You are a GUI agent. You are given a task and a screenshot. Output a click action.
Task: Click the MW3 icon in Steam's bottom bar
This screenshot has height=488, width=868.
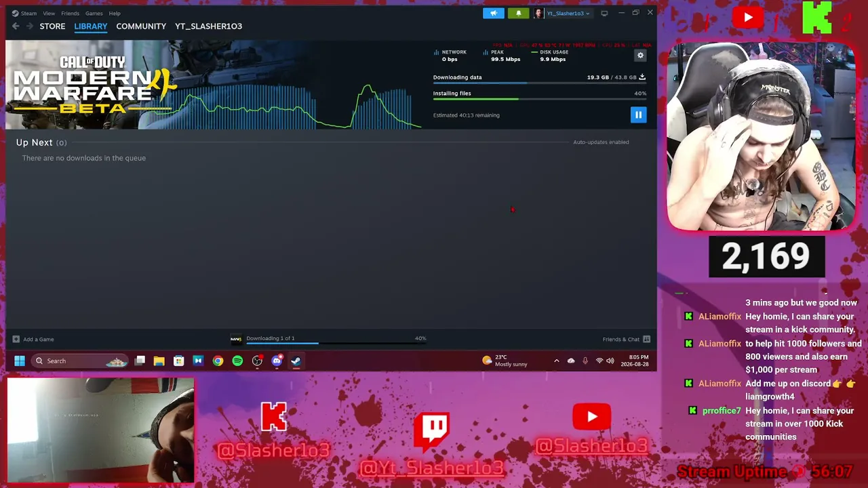(236, 339)
